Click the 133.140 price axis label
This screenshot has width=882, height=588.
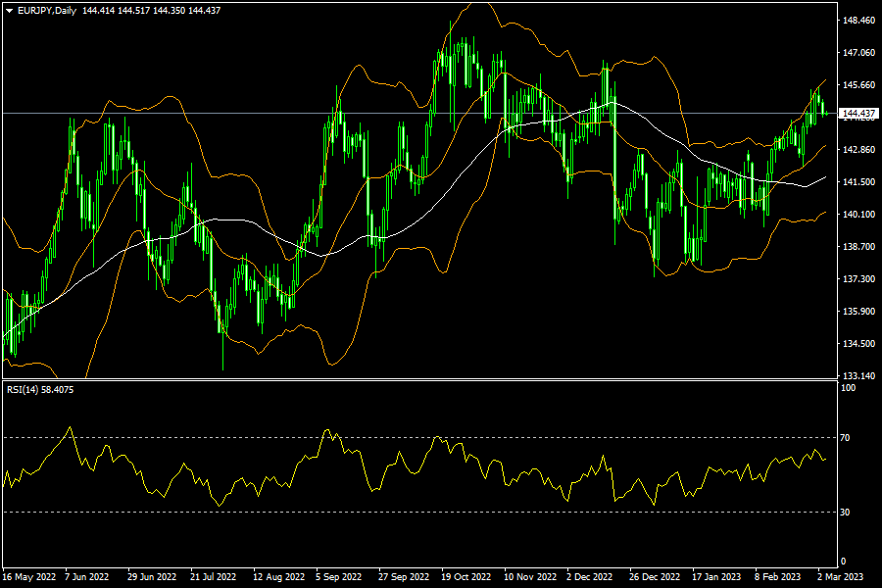858,375
